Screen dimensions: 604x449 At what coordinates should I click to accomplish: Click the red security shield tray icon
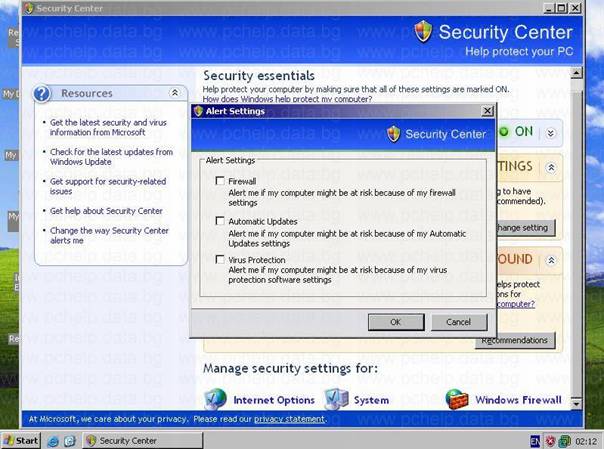pyautogui.click(x=549, y=440)
